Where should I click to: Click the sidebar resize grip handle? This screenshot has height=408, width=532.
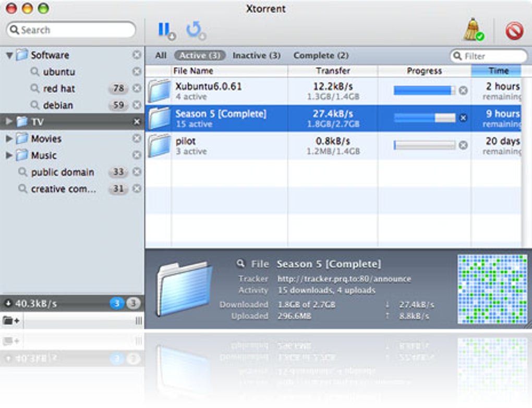tap(138, 320)
